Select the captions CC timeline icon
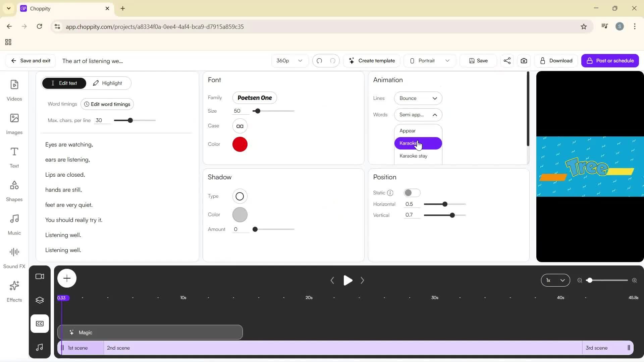This screenshot has height=362, width=644. pos(40,323)
